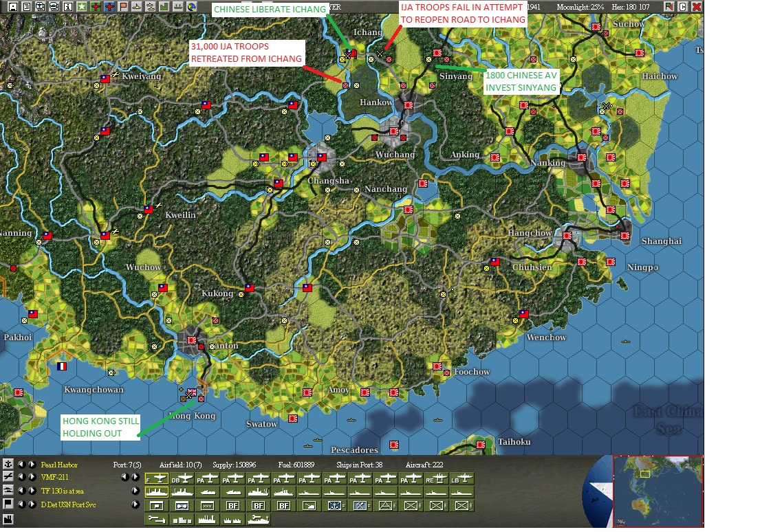Select the Japanese unit at Taihoku

[481, 444]
